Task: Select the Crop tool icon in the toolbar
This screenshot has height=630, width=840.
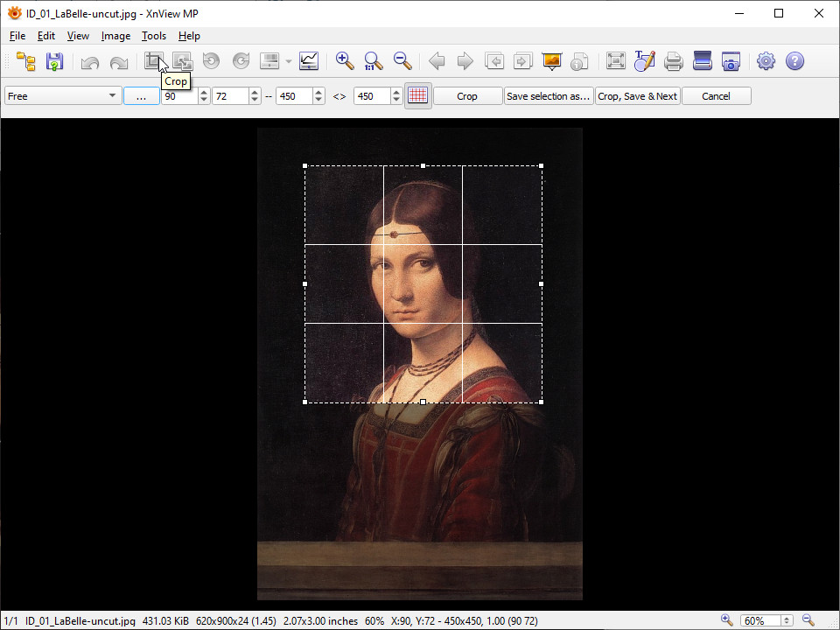Action: coord(154,61)
